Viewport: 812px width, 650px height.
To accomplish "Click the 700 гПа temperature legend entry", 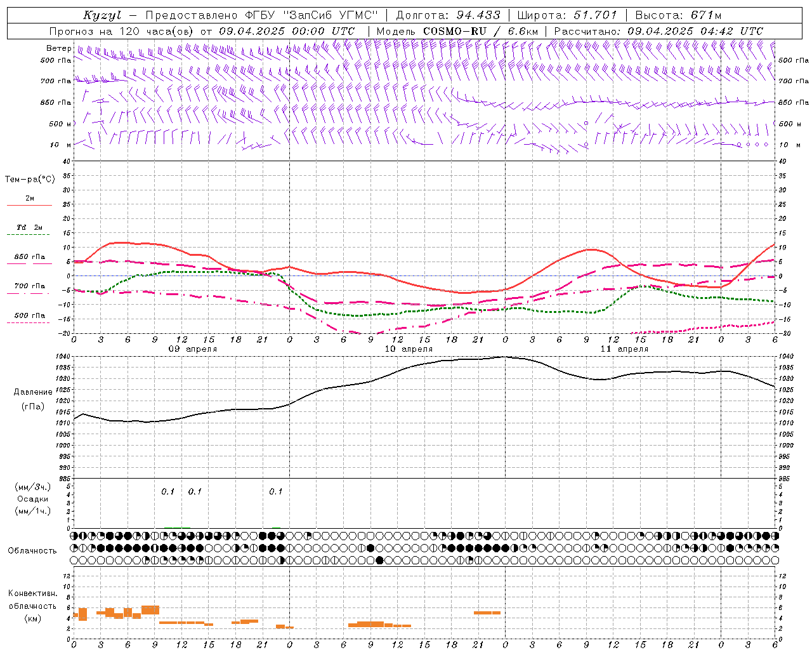I will click(x=30, y=286).
